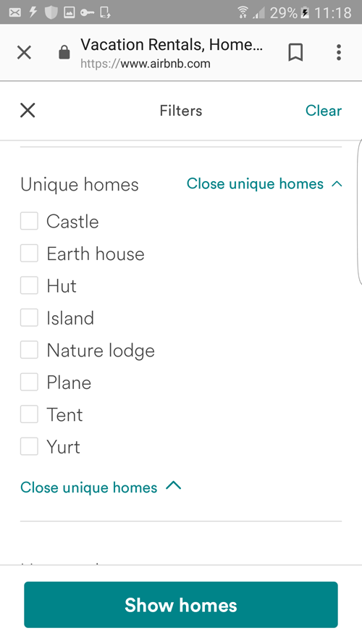This screenshot has width=362, height=644.
Task: Tap the secure lock icon beside the URL
Action: 64,53
